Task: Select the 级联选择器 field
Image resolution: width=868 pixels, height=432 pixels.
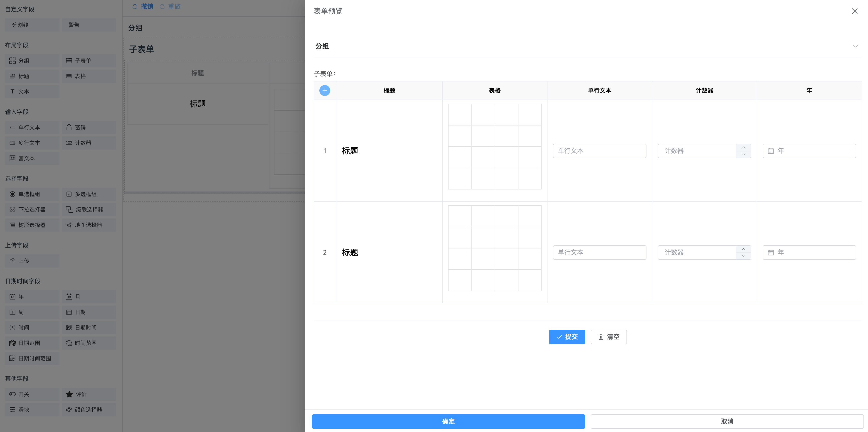Action: (x=89, y=209)
